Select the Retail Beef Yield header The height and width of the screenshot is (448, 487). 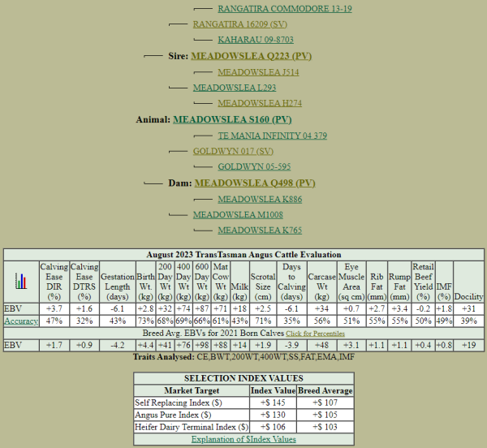[423, 282]
